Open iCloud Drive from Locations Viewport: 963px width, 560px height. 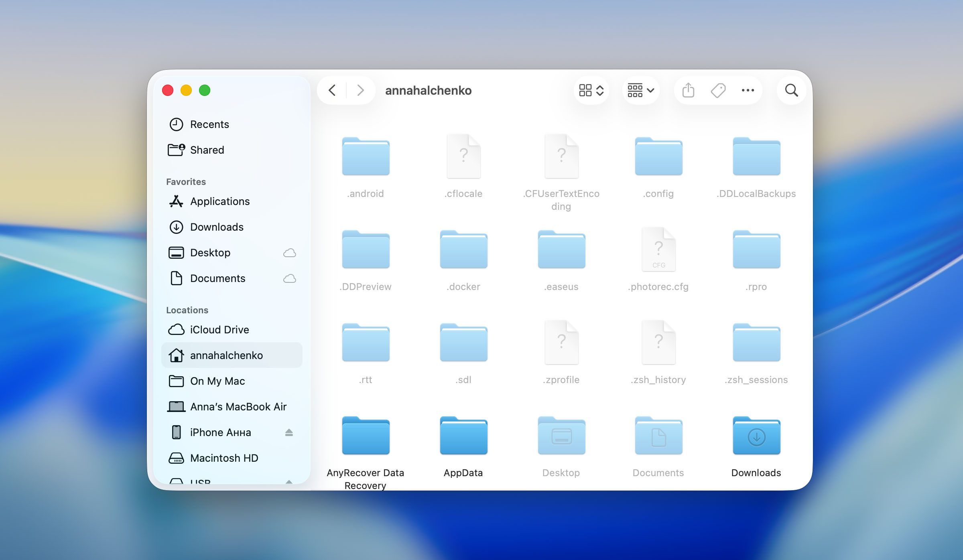pos(219,329)
